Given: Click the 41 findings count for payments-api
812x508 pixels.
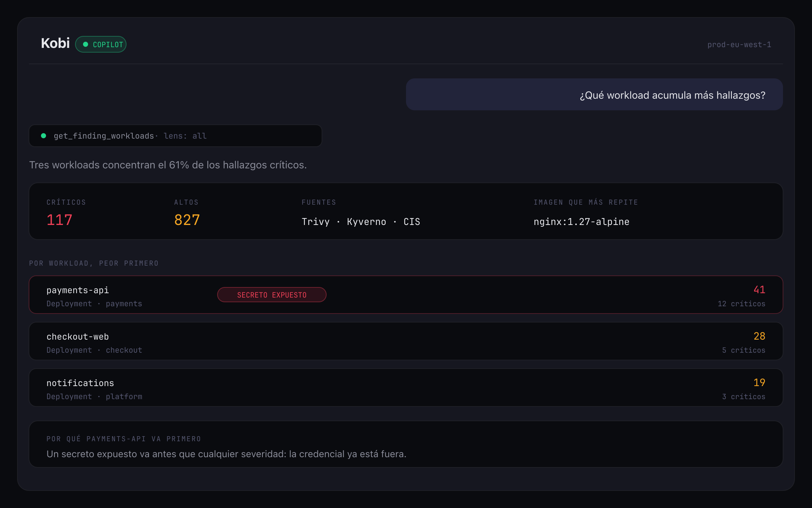Looking at the screenshot, I should point(759,290).
